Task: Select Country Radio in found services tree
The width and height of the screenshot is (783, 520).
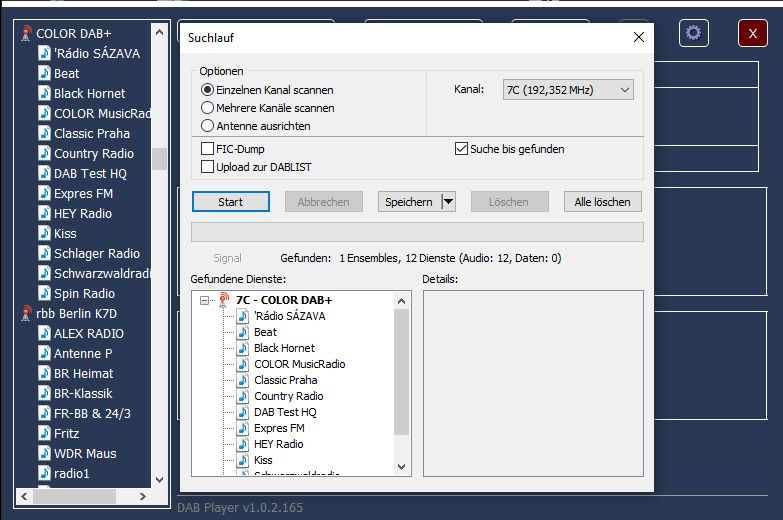Action: tap(289, 396)
